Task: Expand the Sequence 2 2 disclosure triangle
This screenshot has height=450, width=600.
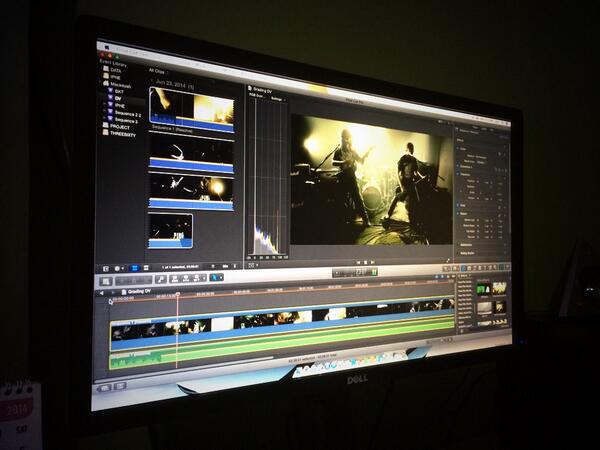Action: [104, 111]
